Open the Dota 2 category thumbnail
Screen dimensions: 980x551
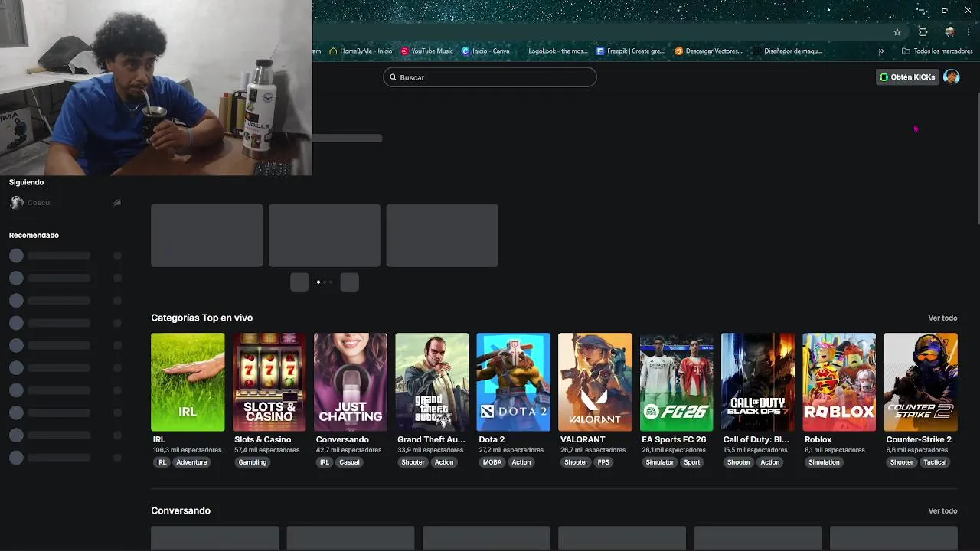513,382
